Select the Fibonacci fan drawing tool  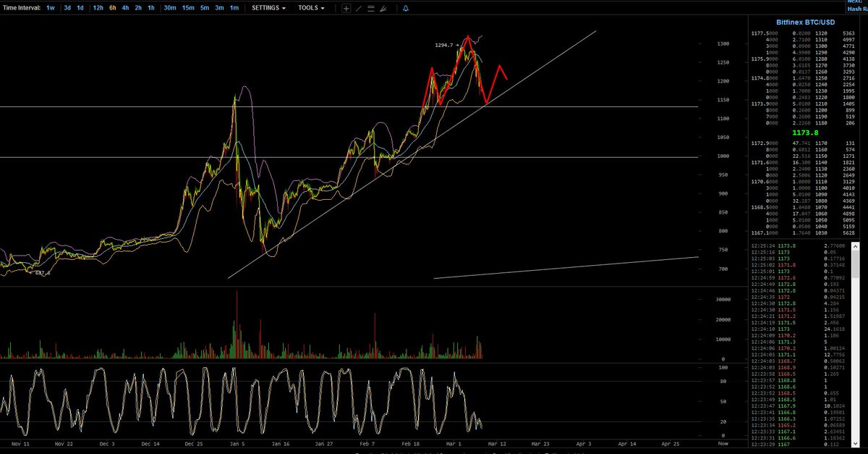coord(383,8)
